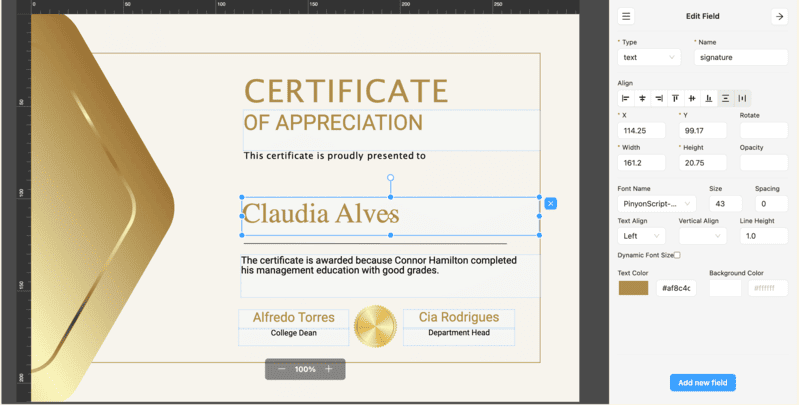Click the rotate handle above selected field
799x405 pixels.
(391, 178)
